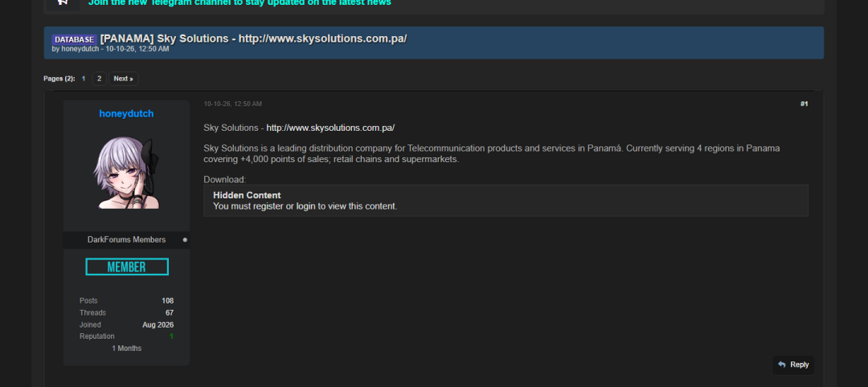Viewport: 868px width, 387px height.
Task: Click the Download: label
Action: [x=225, y=179]
